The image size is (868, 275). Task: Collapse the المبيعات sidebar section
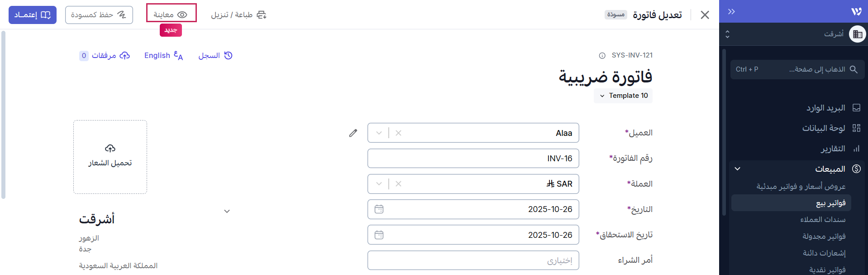coord(737,169)
